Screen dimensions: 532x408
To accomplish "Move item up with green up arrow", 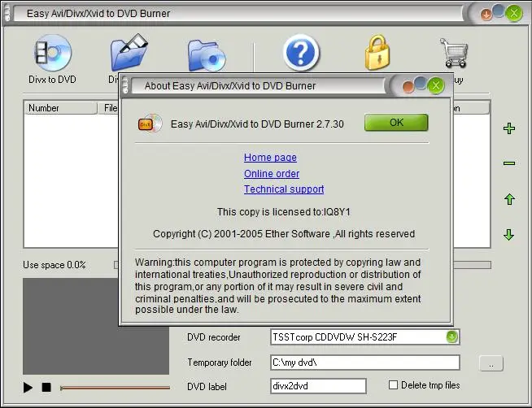I will click(509, 199).
